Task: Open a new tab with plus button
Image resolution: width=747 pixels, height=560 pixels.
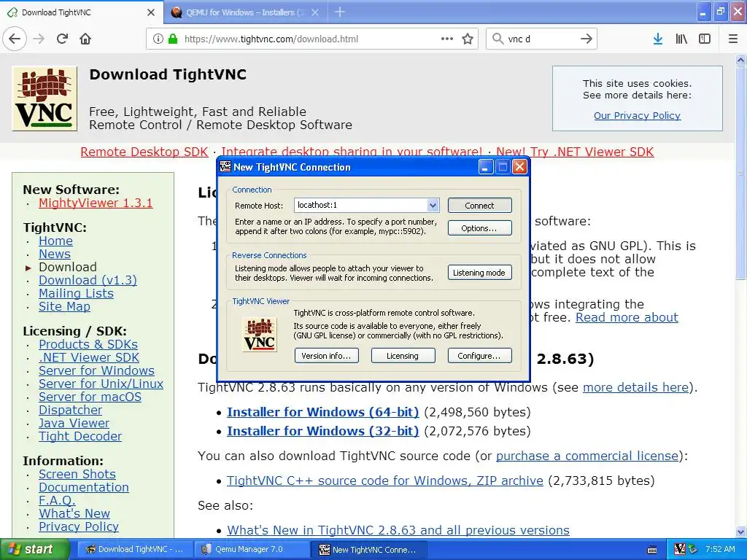Action: coord(340,12)
